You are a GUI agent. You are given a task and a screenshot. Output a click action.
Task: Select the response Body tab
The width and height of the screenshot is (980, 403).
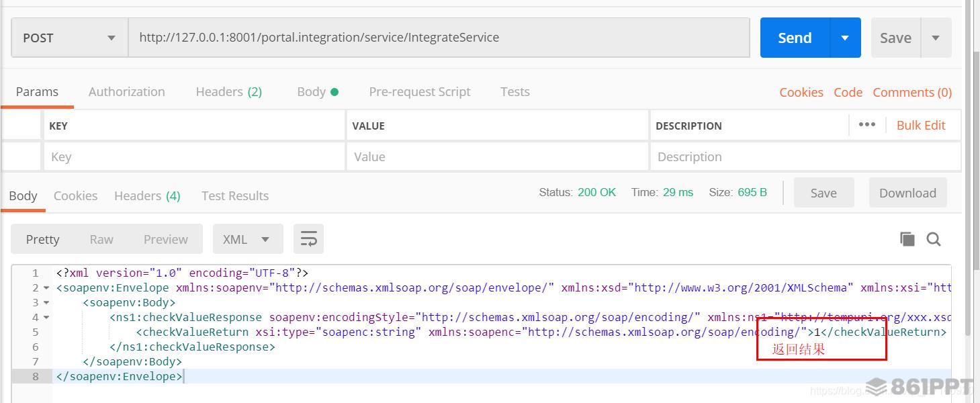tap(23, 195)
